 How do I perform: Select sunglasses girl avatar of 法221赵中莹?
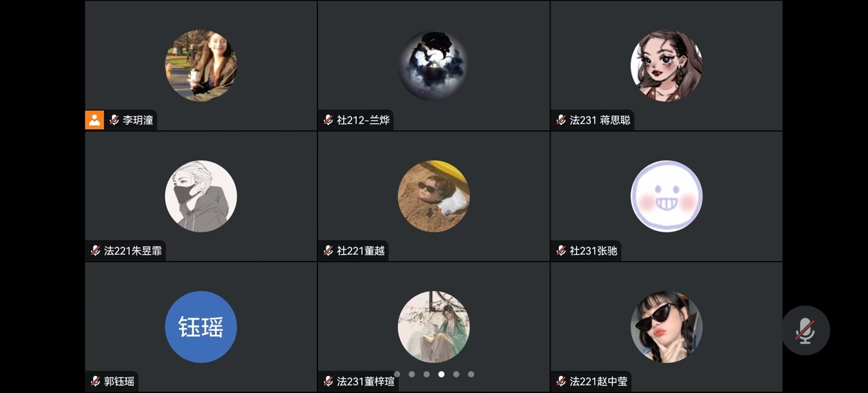pos(666,327)
